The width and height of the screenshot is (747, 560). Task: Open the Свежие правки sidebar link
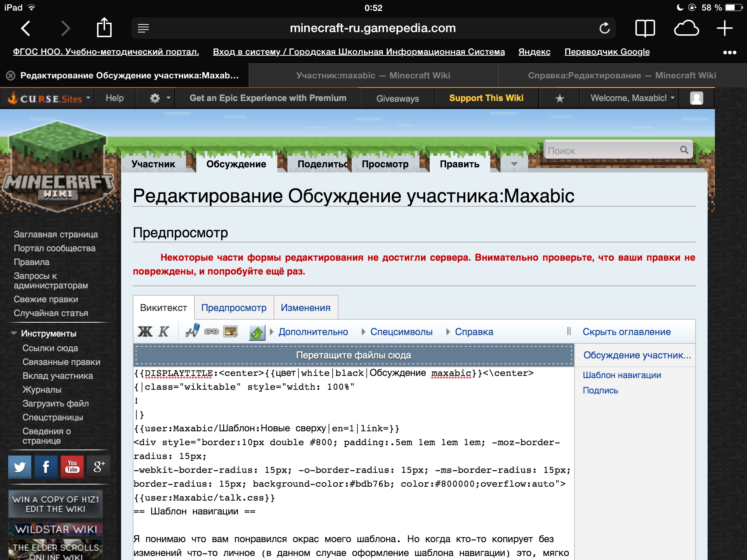[46, 299]
